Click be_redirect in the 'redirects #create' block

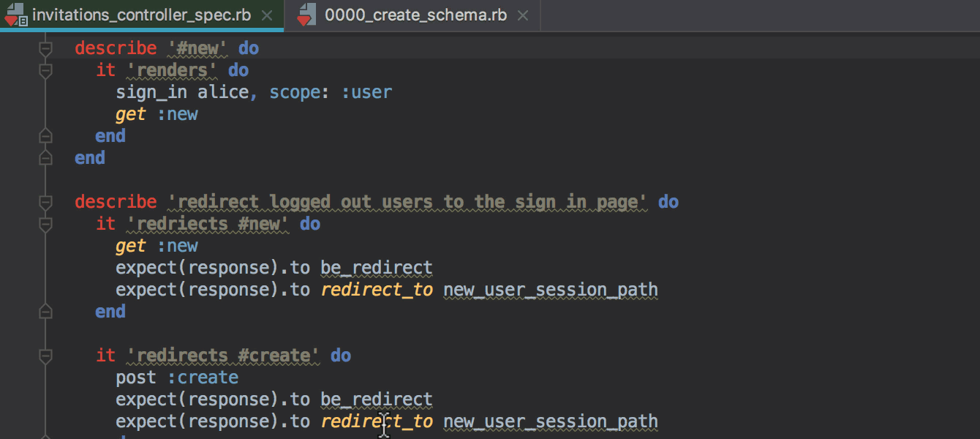[377, 399]
